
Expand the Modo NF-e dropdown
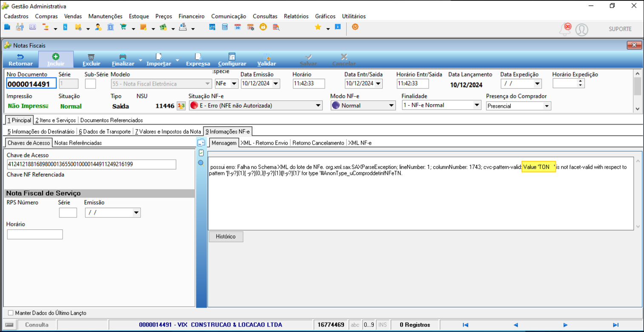[392, 106]
